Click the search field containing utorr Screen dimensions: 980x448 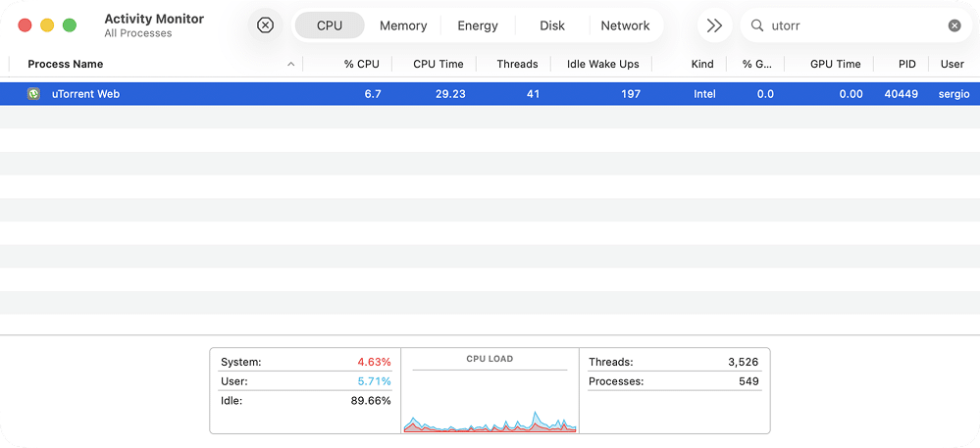(x=856, y=25)
